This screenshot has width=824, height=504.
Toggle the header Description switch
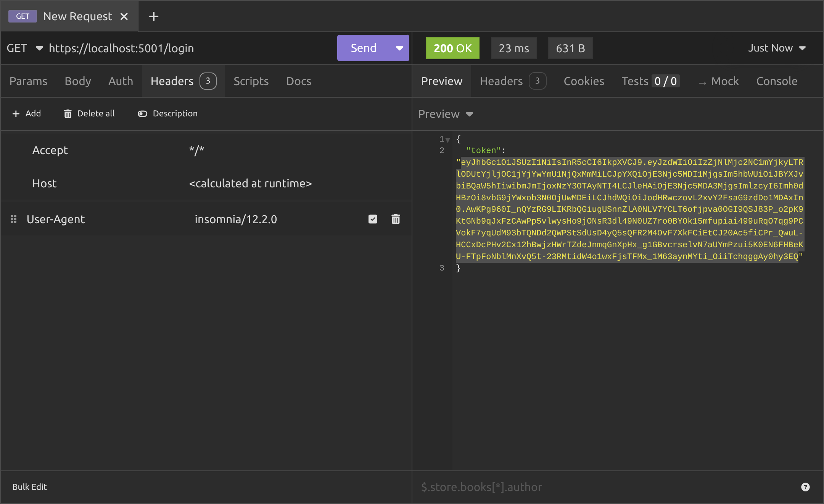pyautogui.click(x=142, y=114)
